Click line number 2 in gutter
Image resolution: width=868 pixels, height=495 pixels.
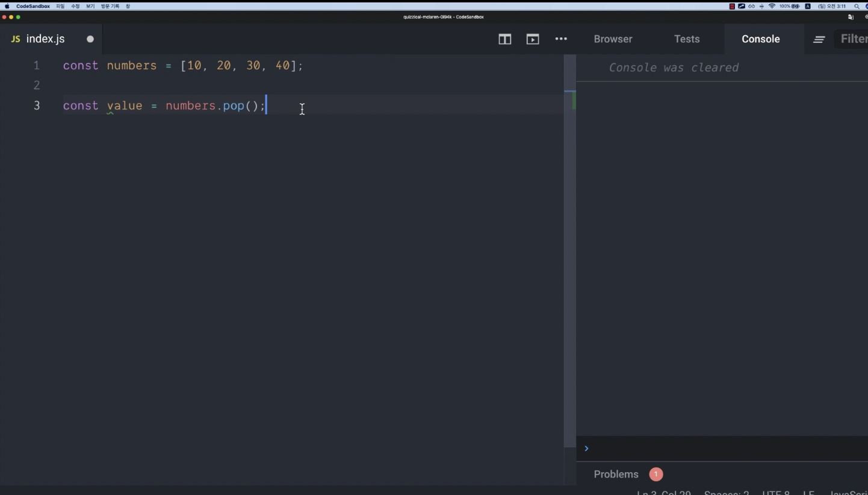pyautogui.click(x=37, y=86)
